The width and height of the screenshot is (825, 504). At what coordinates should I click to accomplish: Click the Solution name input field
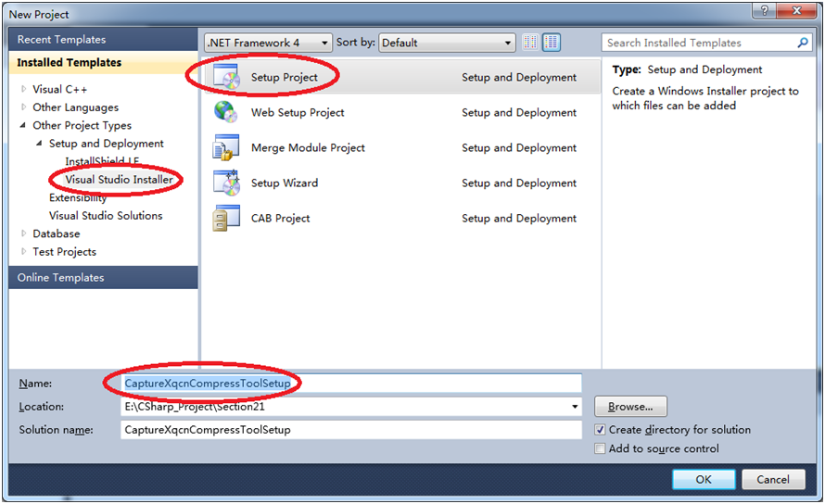click(x=351, y=430)
